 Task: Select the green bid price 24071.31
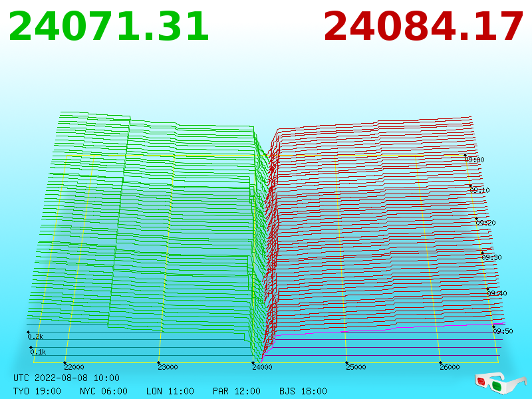108,27
